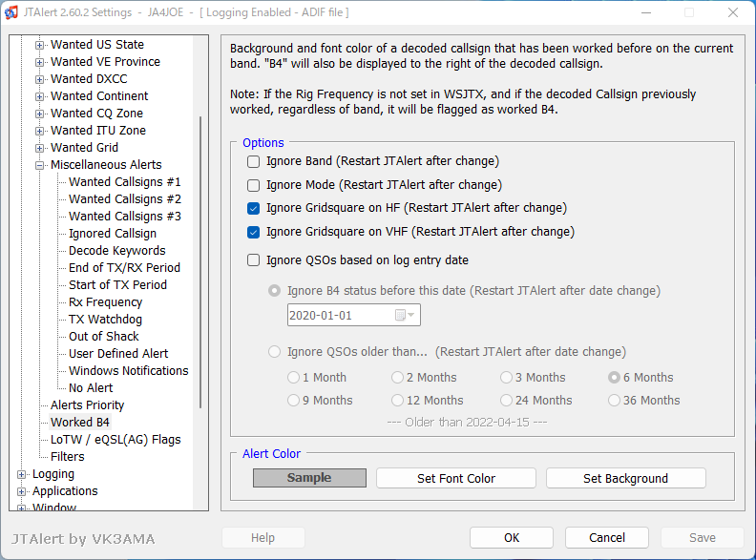Expand the Wanted US State node
The image size is (756, 560).
[x=39, y=45]
